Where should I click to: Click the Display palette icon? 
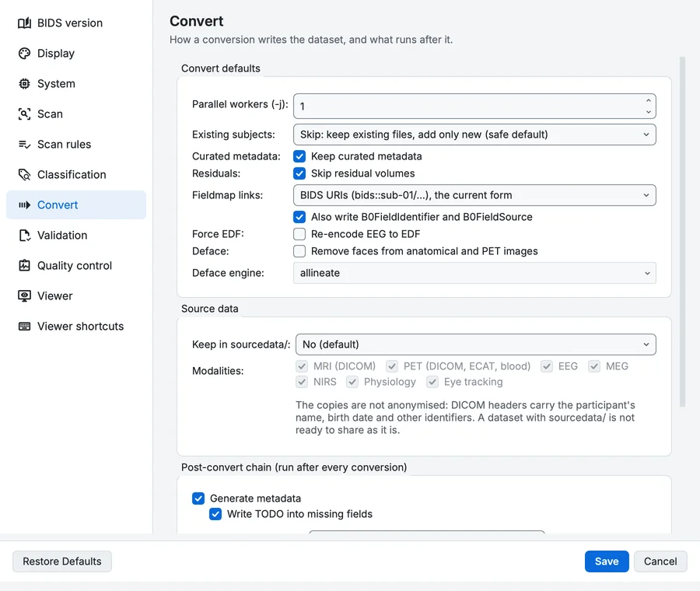click(25, 53)
